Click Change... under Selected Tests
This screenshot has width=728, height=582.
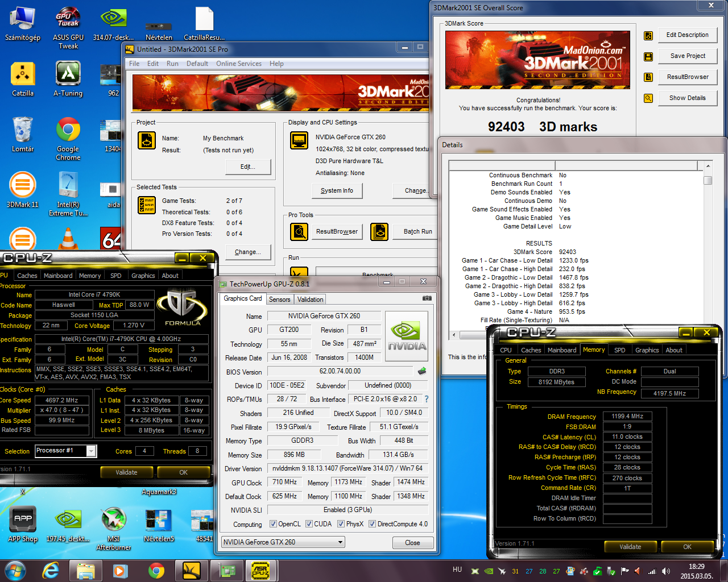[247, 252]
